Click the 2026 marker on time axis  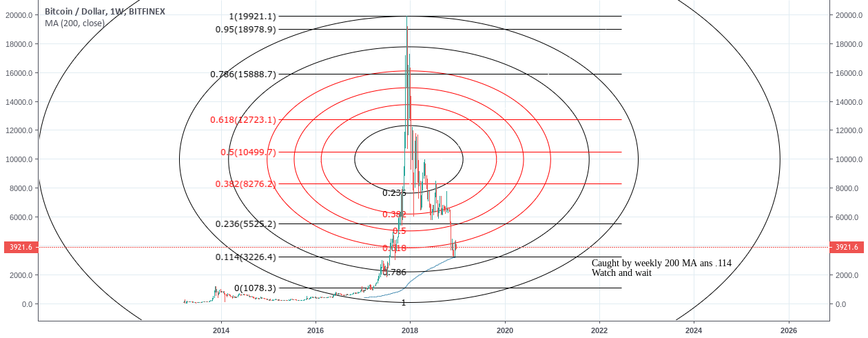point(789,330)
